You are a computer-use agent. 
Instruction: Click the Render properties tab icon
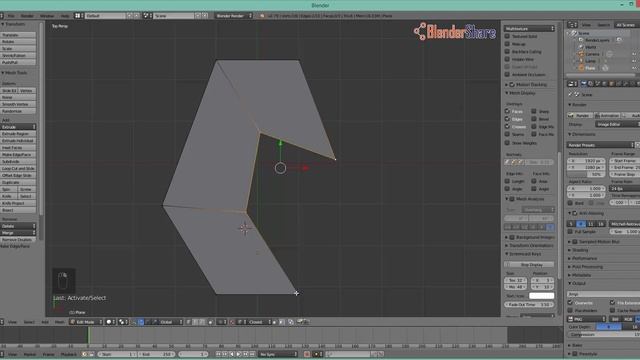click(584, 84)
